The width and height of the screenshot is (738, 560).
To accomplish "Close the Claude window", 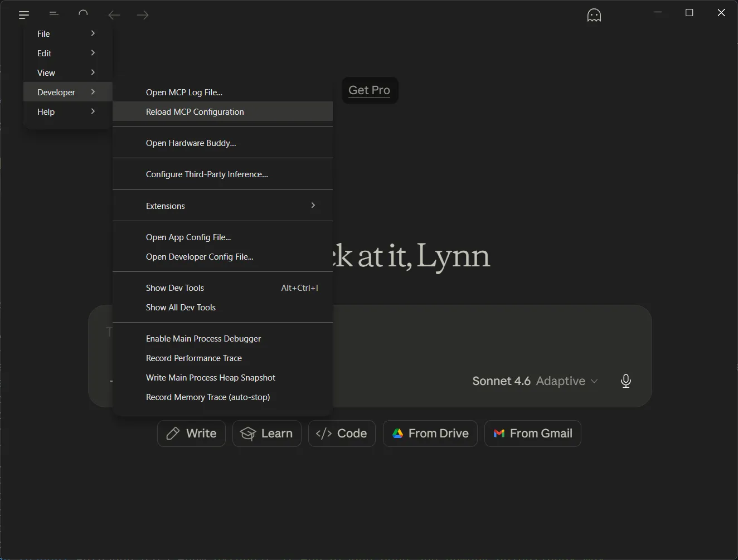I will (x=721, y=12).
